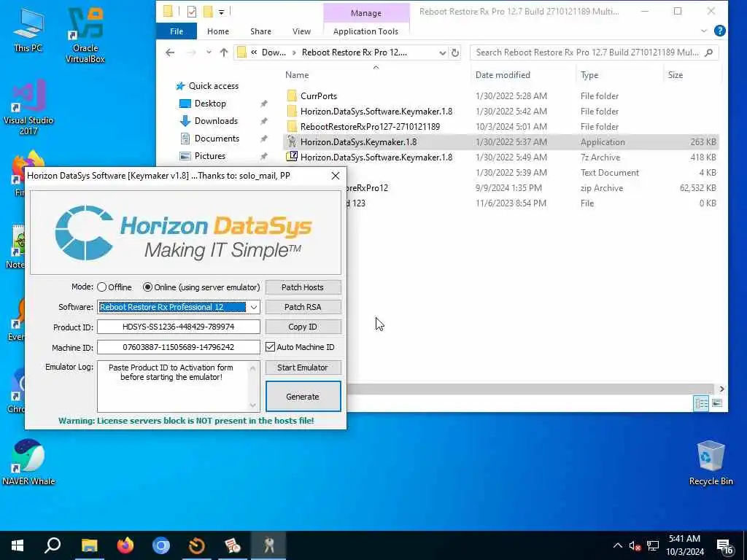
Task: Go up one folder level in Explorer
Action: (224, 52)
